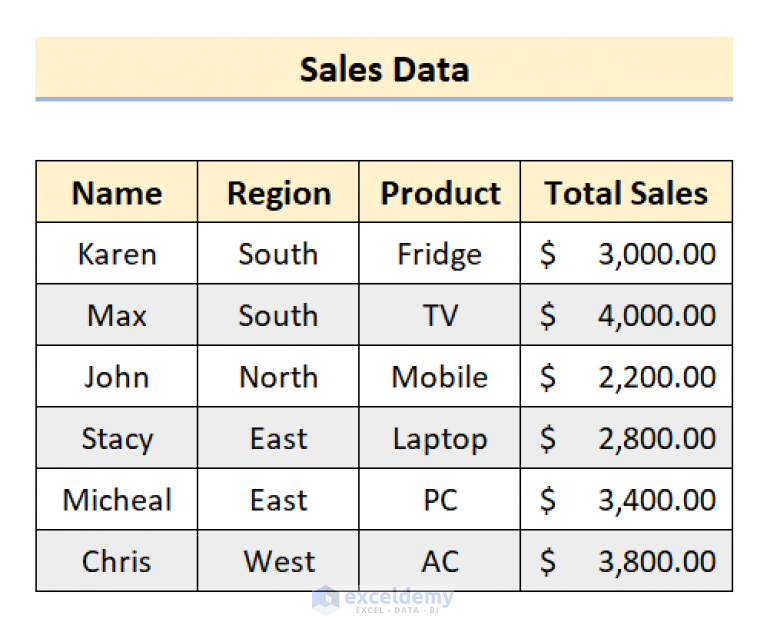Click the cell containing Max
This screenshot has width=767, height=632.
click(x=117, y=315)
